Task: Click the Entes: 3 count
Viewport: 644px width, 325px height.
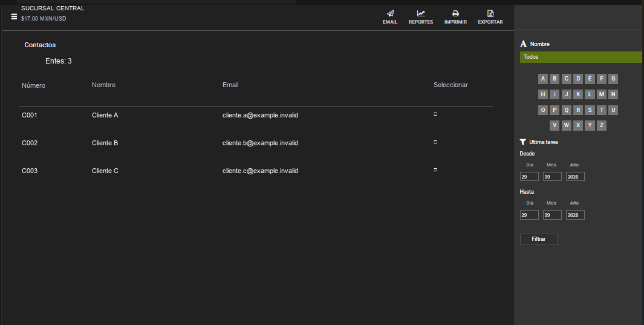Action: coord(58,61)
